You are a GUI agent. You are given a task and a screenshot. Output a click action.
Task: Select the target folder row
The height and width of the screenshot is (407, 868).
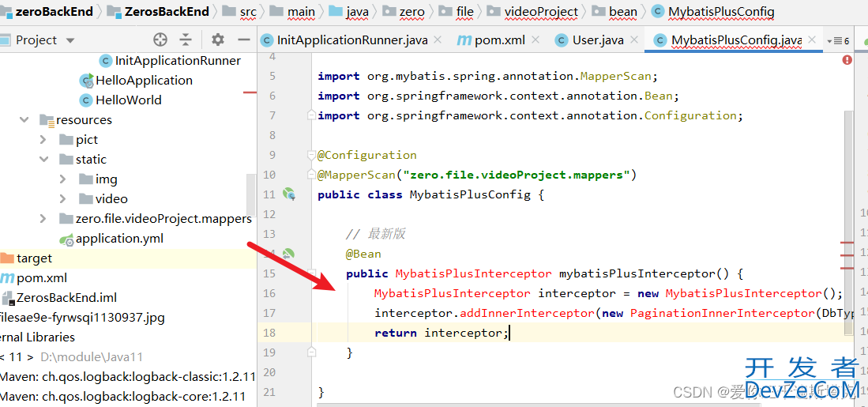point(129,258)
